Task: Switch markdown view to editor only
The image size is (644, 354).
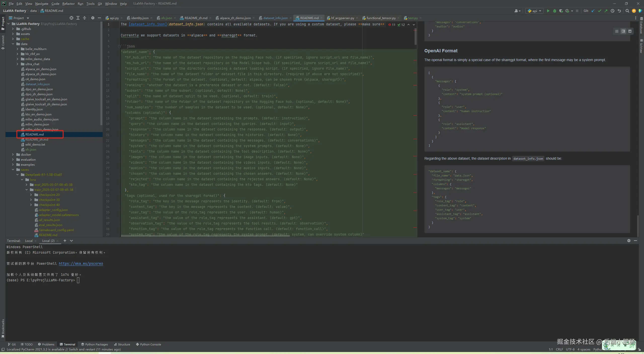Action: click(x=617, y=31)
